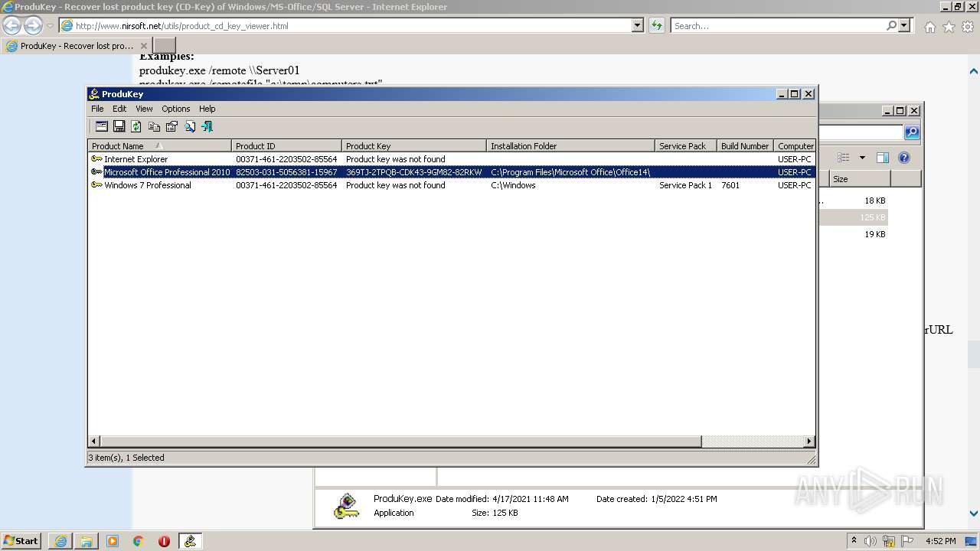Screen dimensions: 980x551
Task: Select the Microsoft Office Professional 2010 row
Action: pos(452,172)
